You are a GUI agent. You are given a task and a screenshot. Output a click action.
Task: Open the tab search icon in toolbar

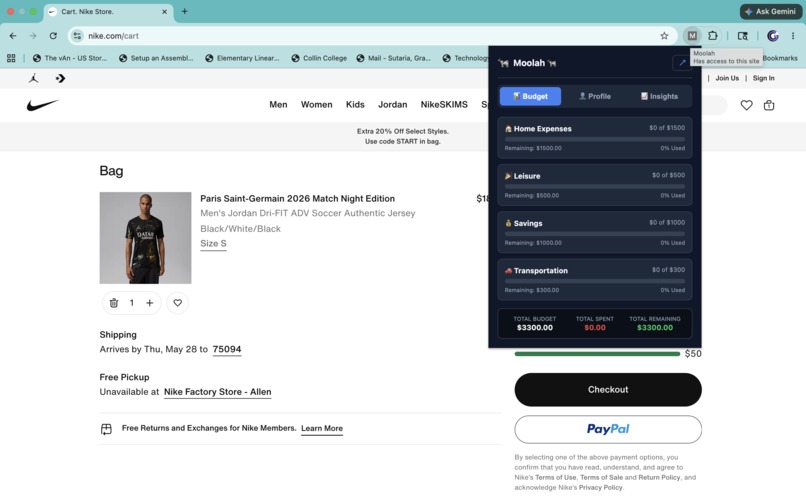click(x=742, y=35)
